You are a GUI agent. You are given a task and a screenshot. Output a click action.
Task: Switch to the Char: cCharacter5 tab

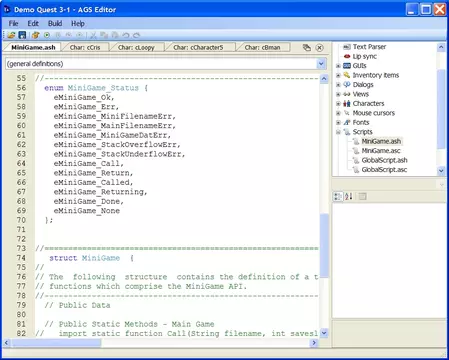pyautogui.click(x=198, y=47)
